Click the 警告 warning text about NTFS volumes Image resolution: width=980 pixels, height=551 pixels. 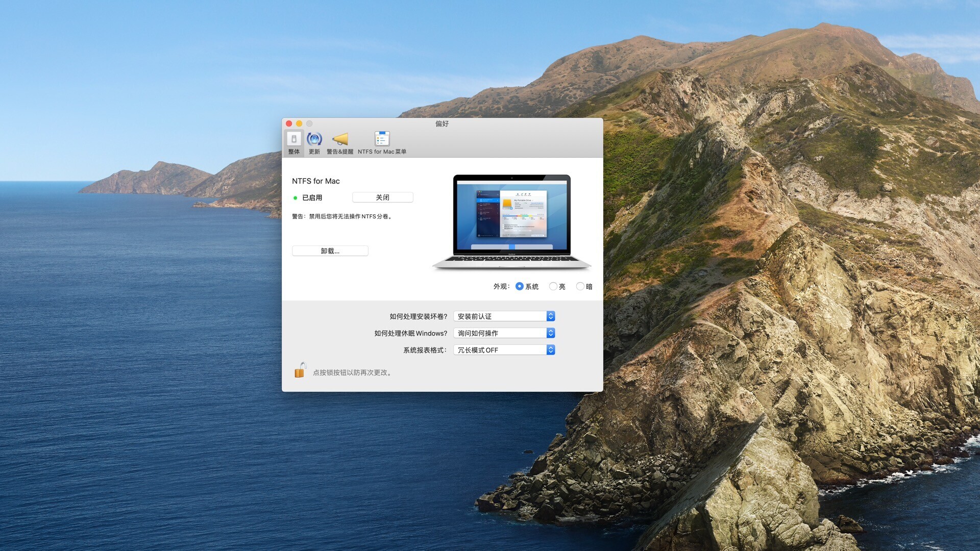point(342,216)
